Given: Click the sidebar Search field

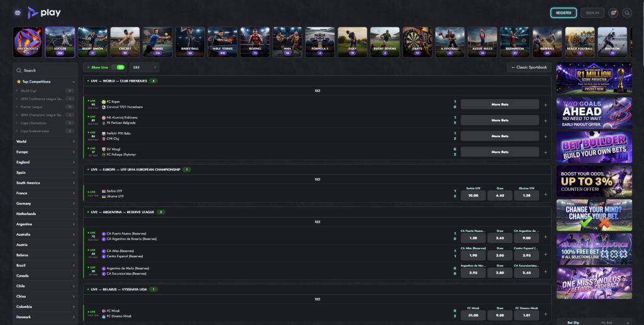Looking at the screenshot, I should point(45,70).
